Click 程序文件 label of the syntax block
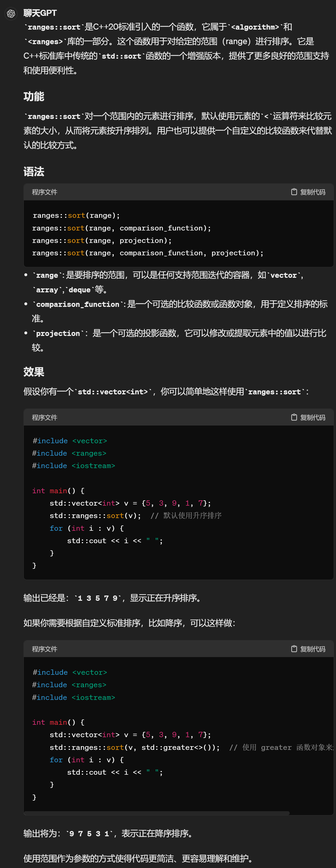336x868 pixels. tap(44, 192)
